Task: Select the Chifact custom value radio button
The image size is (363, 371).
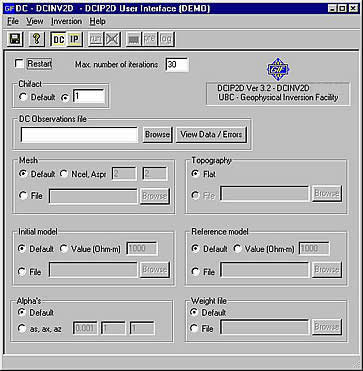Action: 66,97
